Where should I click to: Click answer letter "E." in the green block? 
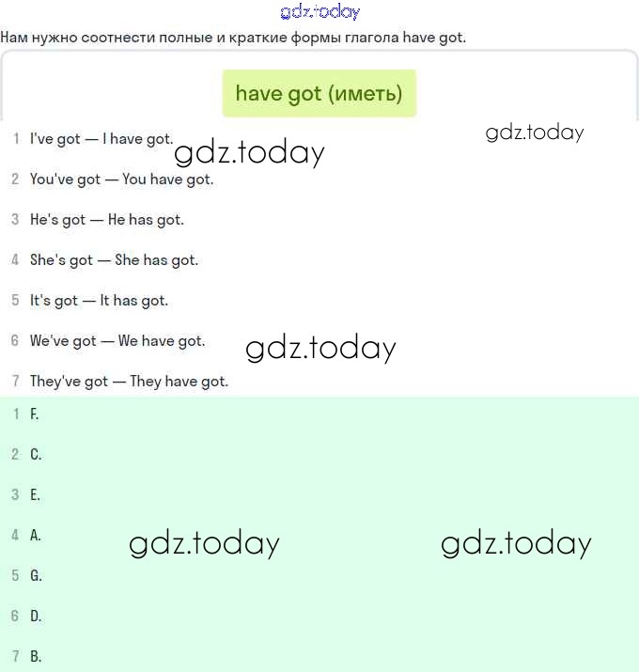35,494
